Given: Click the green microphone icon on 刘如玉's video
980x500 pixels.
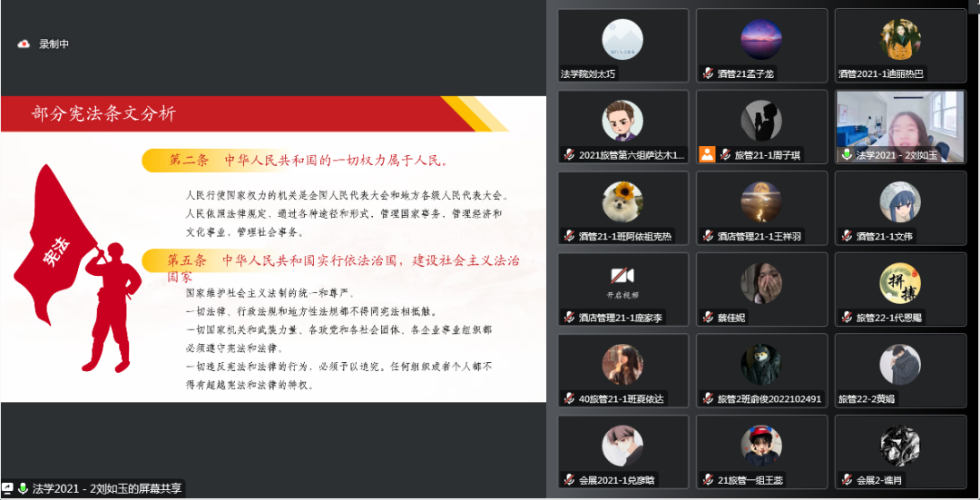Looking at the screenshot, I should point(847,154).
